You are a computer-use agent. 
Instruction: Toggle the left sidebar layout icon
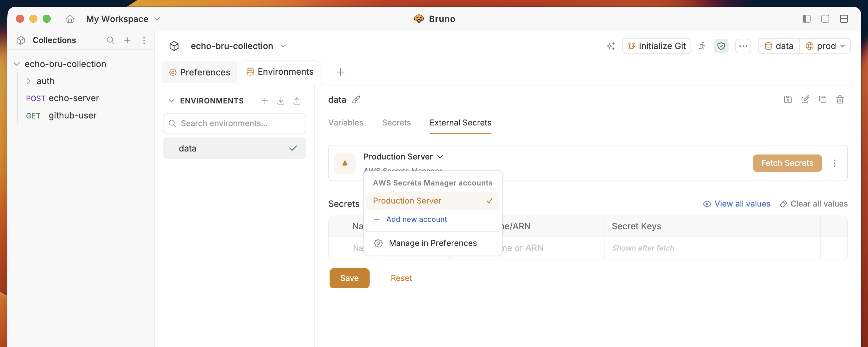point(806,19)
